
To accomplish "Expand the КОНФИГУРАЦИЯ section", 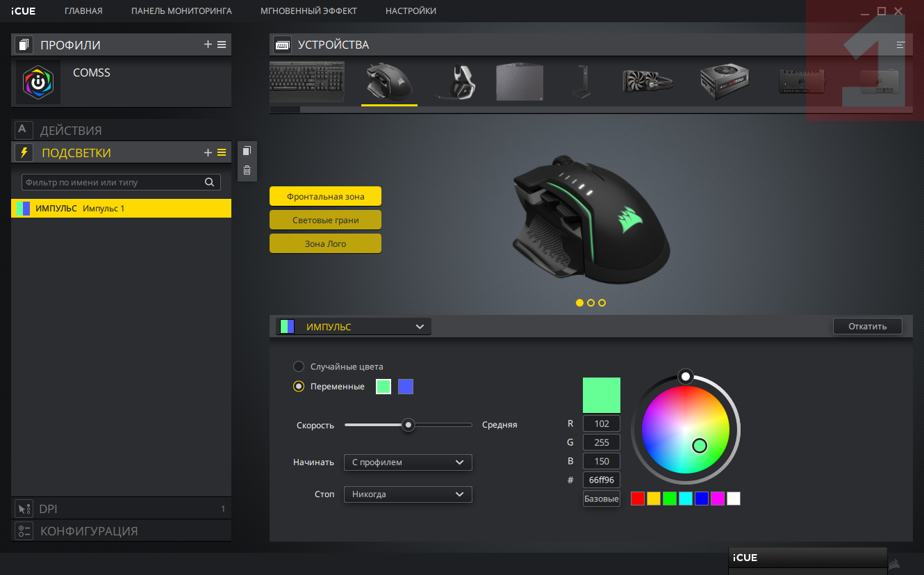I will pyautogui.click(x=121, y=531).
